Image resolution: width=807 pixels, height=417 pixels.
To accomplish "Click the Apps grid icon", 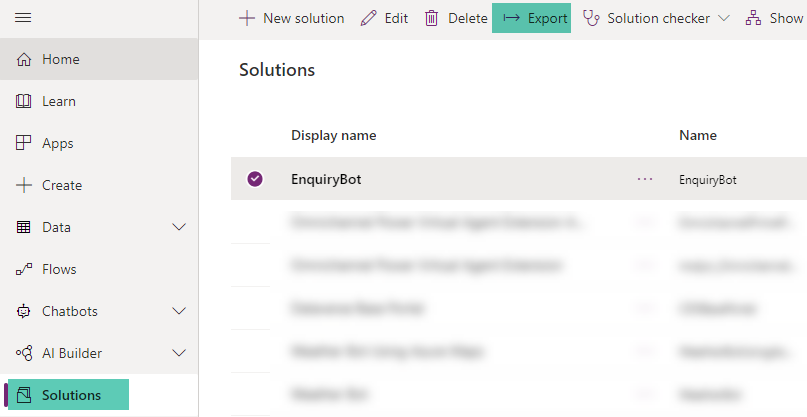I will tap(24, 143).
